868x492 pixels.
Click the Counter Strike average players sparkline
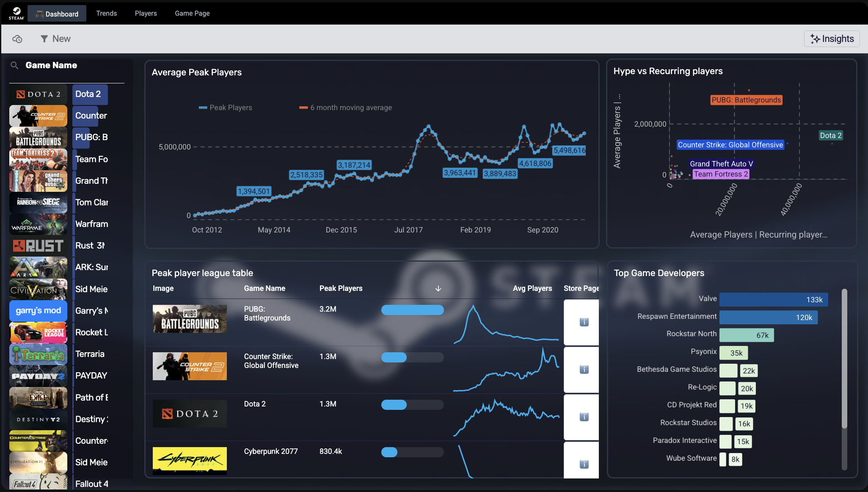point(506,370)
